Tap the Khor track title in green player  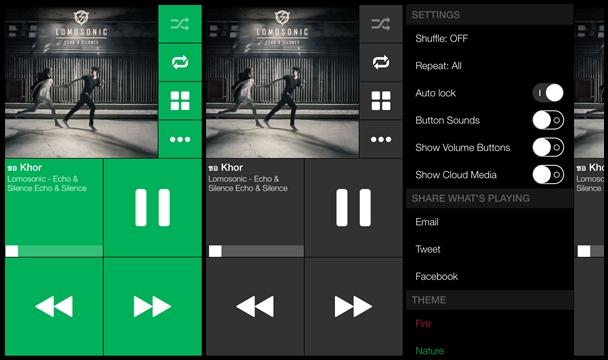pos(25,168)
